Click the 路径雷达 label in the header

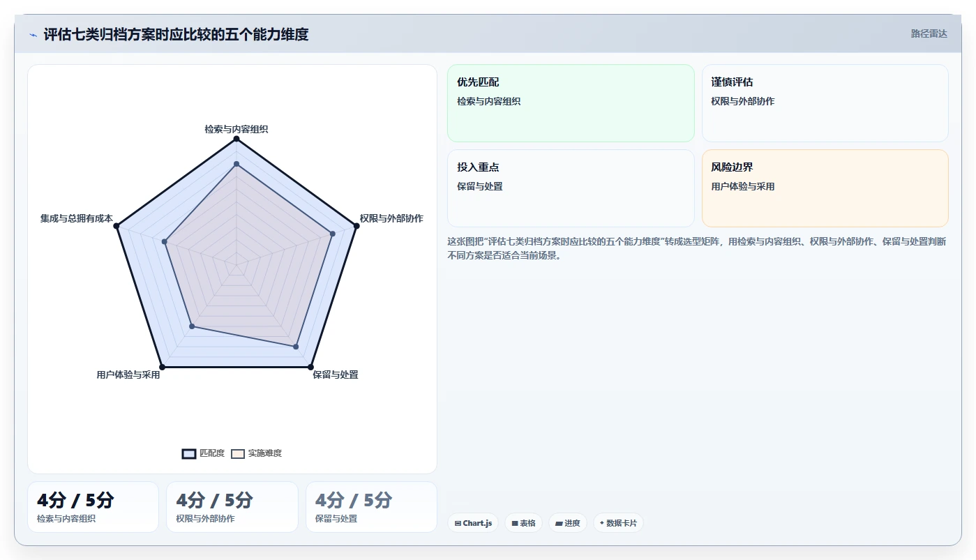tap(929, 33)
